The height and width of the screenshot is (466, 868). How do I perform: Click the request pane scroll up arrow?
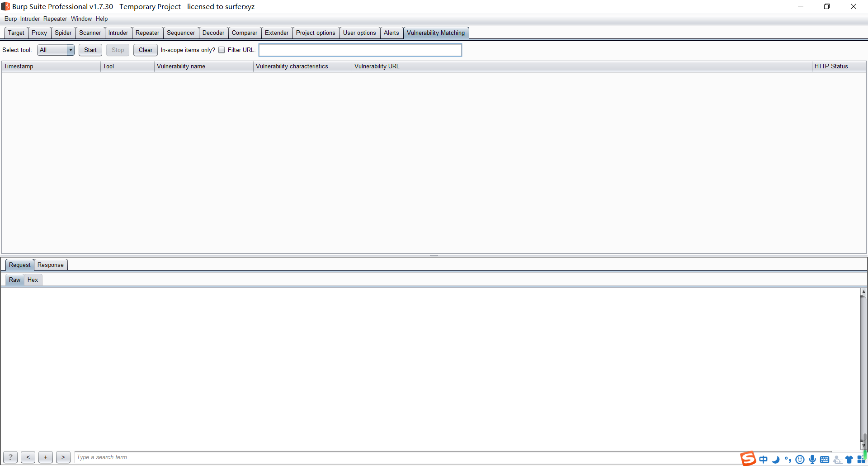coord(863,292)
